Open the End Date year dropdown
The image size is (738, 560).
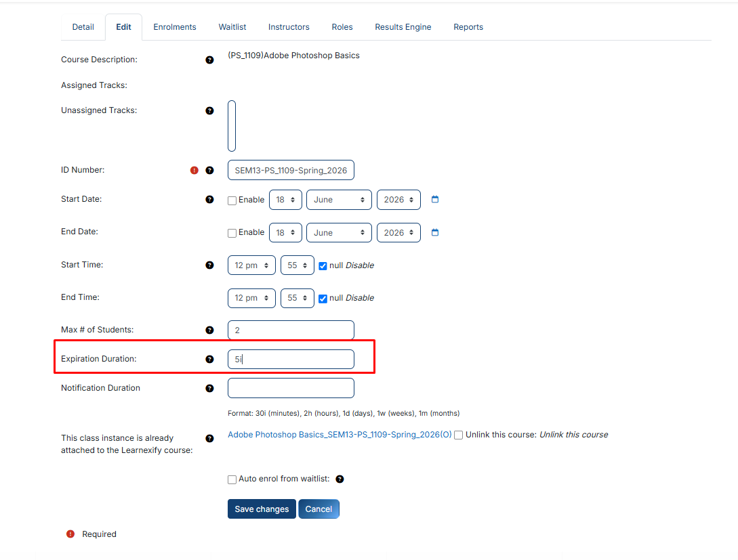(398, 233)
